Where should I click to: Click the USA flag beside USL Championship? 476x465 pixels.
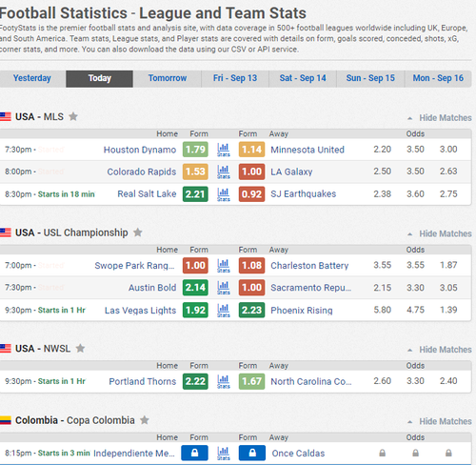tap(6, 232)
